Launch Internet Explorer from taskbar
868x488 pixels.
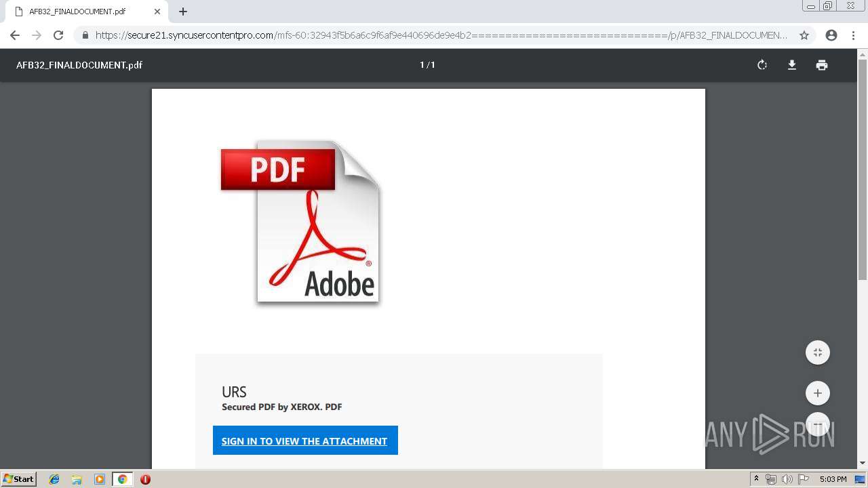click(54, 479)
